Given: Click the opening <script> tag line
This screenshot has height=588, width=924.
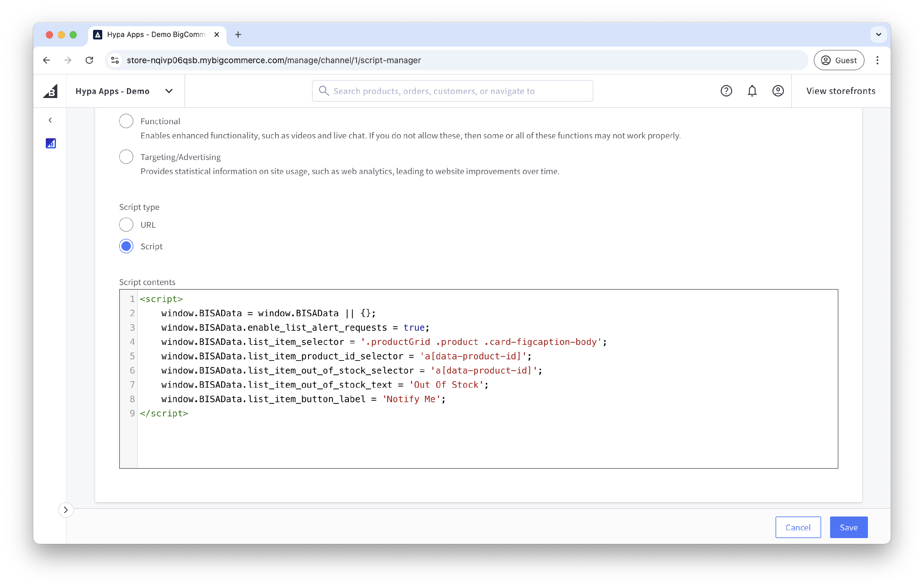Looking at the screenshot, I should 161,299.
